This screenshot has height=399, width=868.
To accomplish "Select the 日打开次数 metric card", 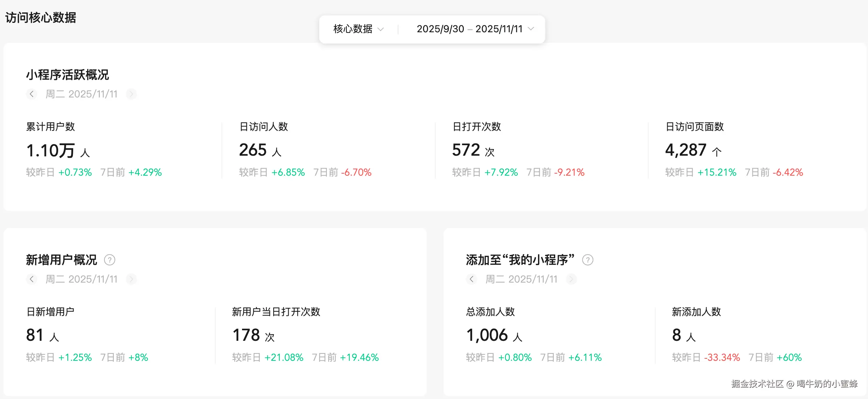I will tap(518, 150).
